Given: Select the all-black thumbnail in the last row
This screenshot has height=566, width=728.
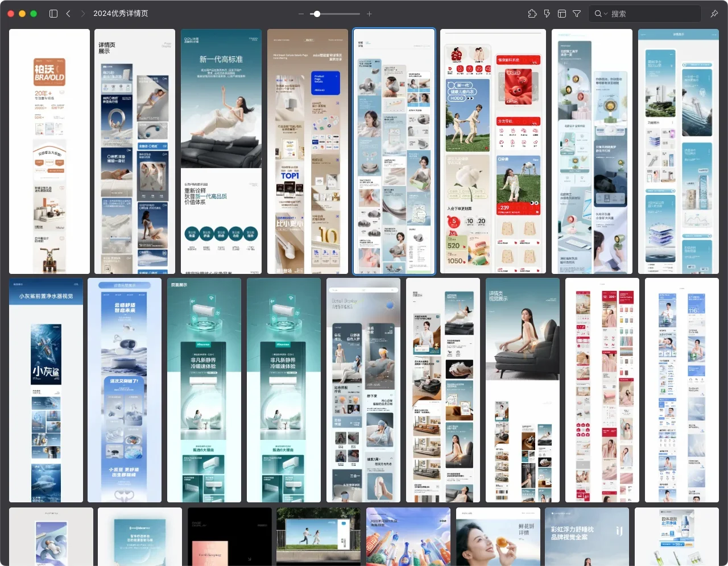Looking at the screenshot, I should pos(230,536).
